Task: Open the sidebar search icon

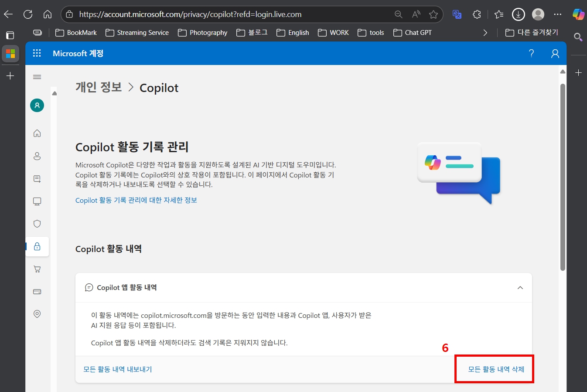Action: point(578,37)
